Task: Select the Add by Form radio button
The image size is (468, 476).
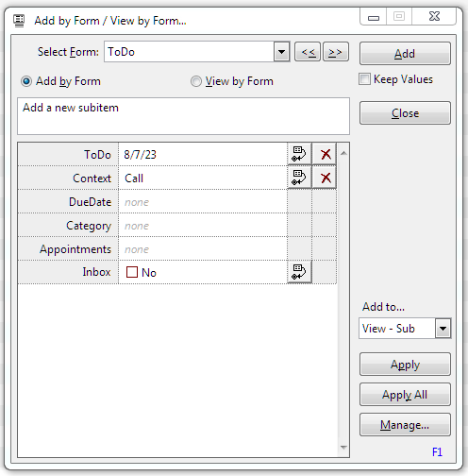Action: click(26, 81)
